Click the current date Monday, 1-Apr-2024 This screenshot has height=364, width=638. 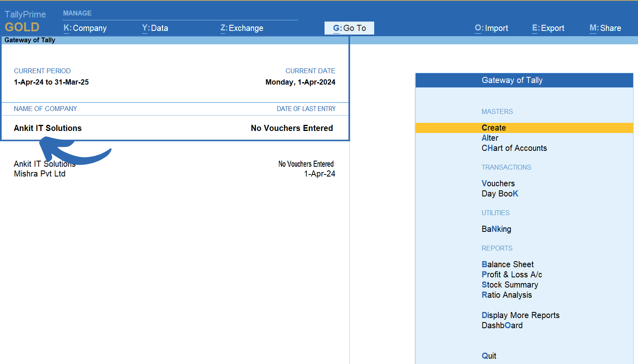[x=300, y=82]
